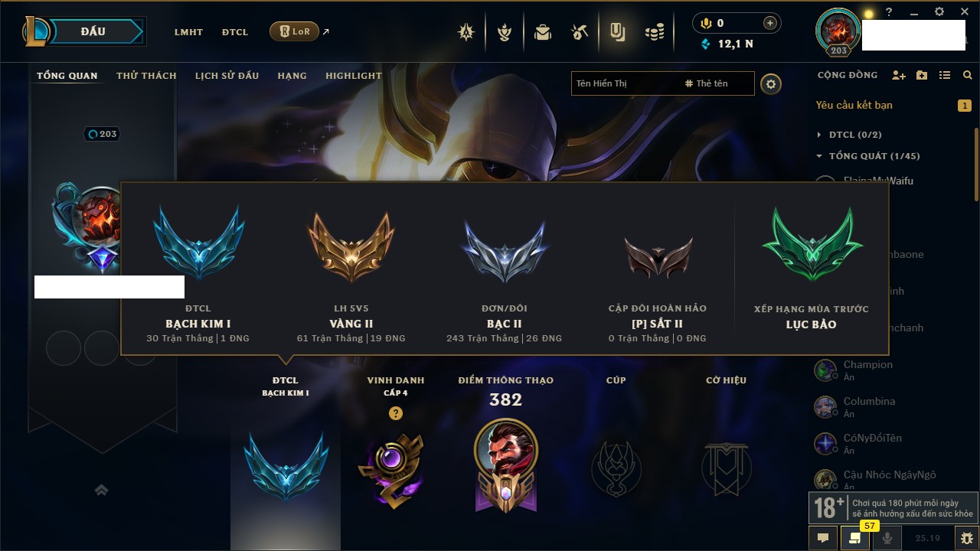Open the bug report icon

(967, 538)
